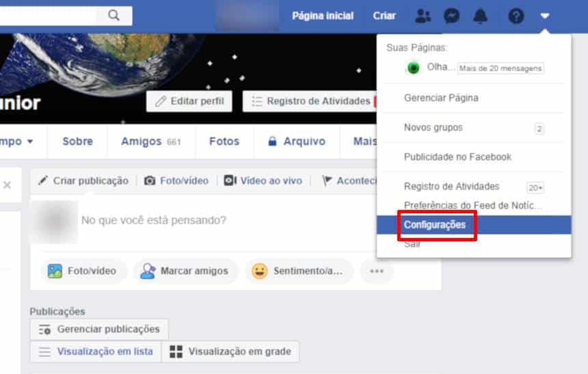Click the Marcar amigos button
This screenshot has width=588, height=374.
(x=185, y=271)
